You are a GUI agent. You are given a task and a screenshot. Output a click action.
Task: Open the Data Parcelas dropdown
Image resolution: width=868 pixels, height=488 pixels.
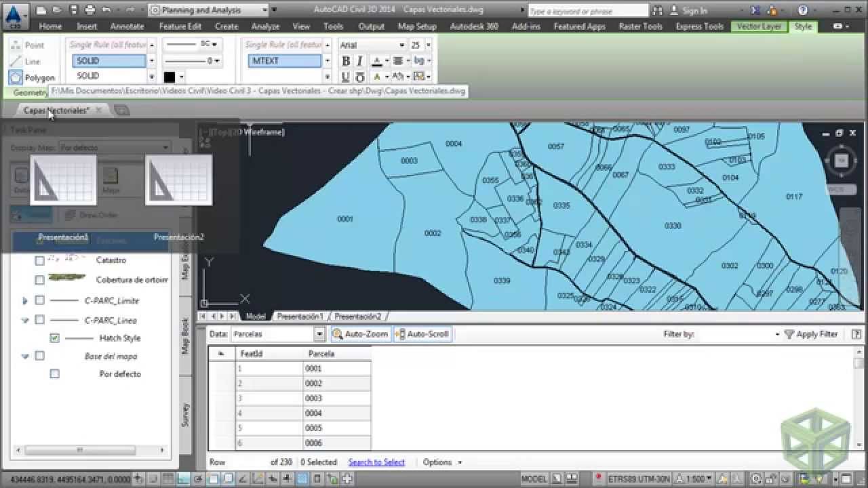click(319, 334)
